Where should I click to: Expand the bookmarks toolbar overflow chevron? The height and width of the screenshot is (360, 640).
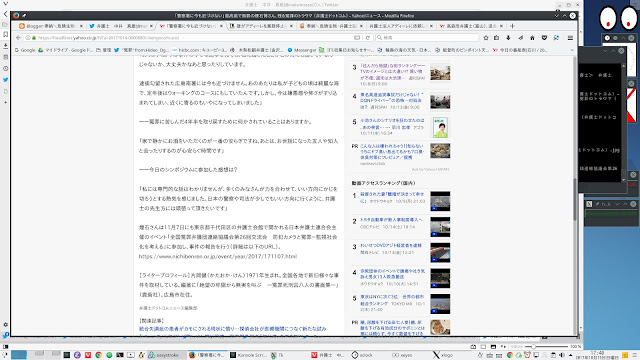tap(572, 50)
